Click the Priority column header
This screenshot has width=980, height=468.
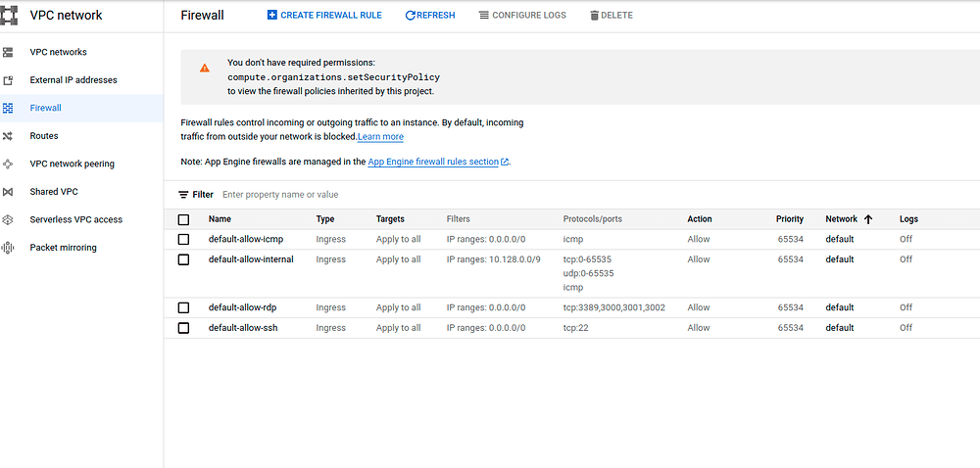[x=789, y=219]
